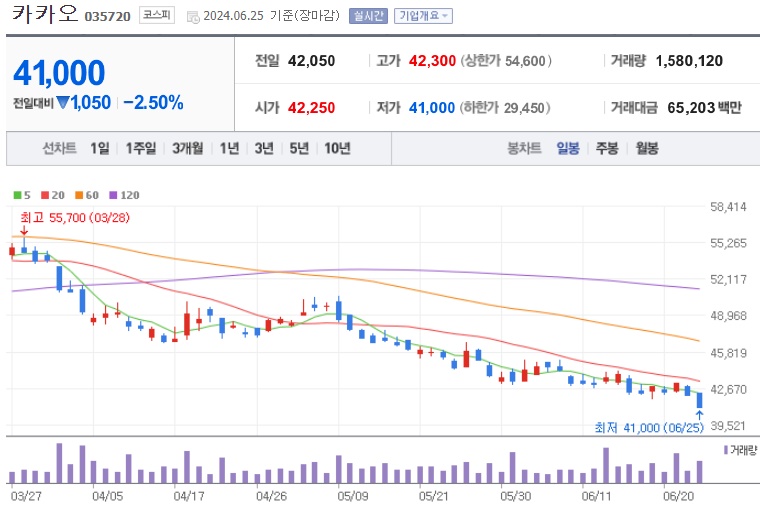The image size is (760, 508).
Task: Show the 3년 line chart
Action: [x=264, y=148]
